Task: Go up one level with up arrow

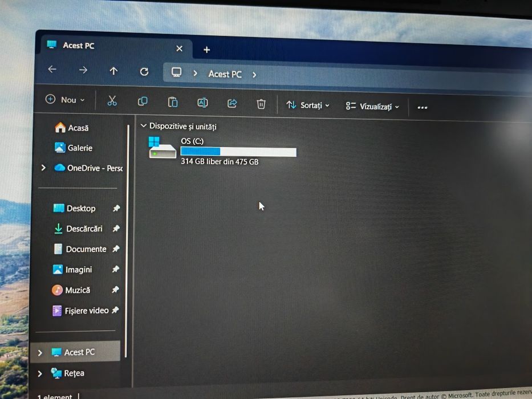Action: (x=113, y=71)
